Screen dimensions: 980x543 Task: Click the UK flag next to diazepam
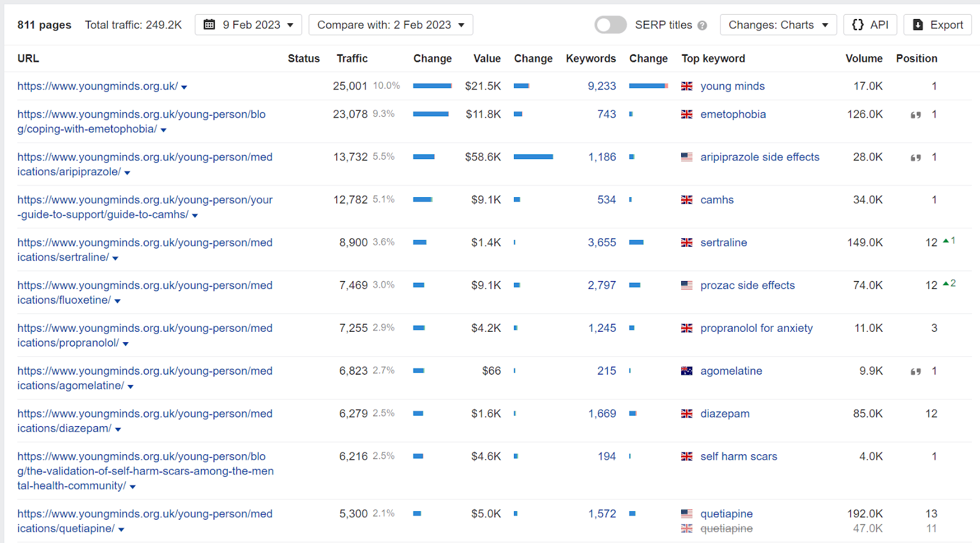pyautogui.click(x=687, y=414)
